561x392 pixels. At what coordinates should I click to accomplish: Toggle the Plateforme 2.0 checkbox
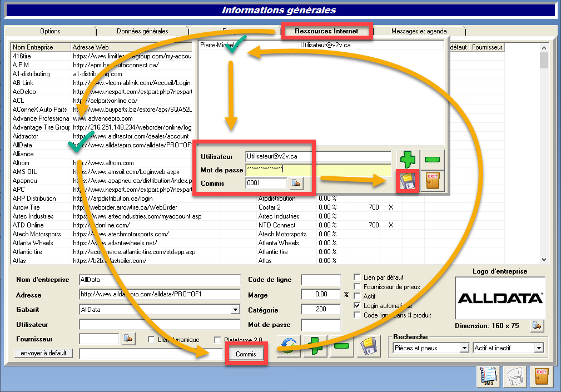pyautogui.click(x=217, y=339)
